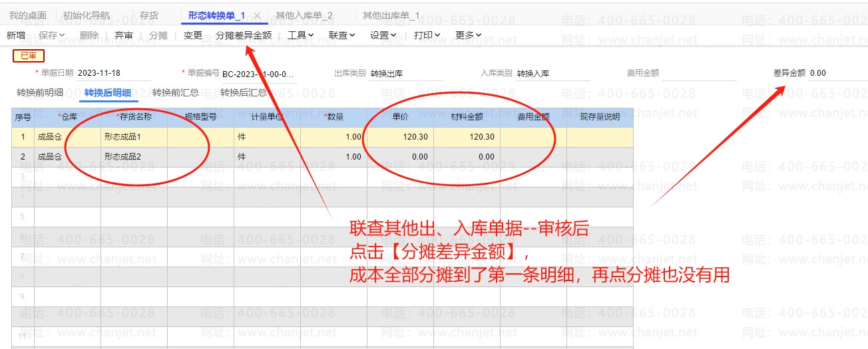This screenshot has width=868, height=349.
Task: Open the 其他入库单_2 tab
Action: (x=304, y=15)
